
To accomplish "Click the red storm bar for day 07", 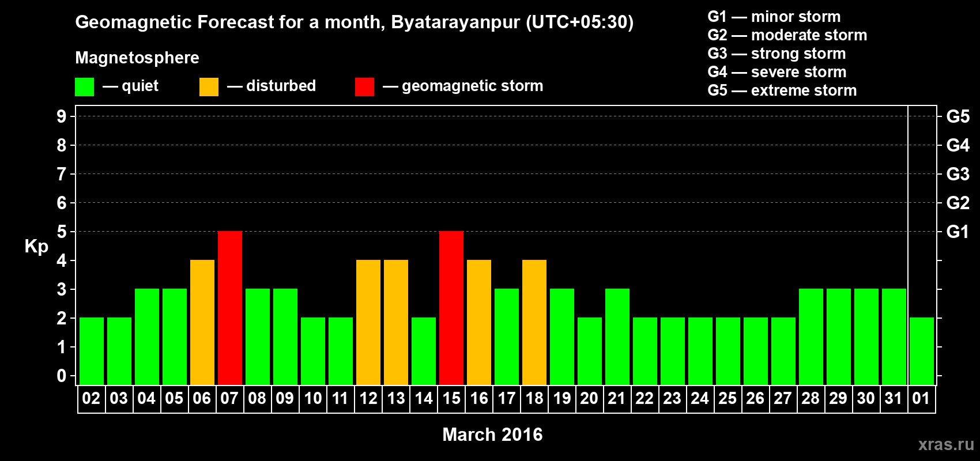I will (x=230, y=308).
